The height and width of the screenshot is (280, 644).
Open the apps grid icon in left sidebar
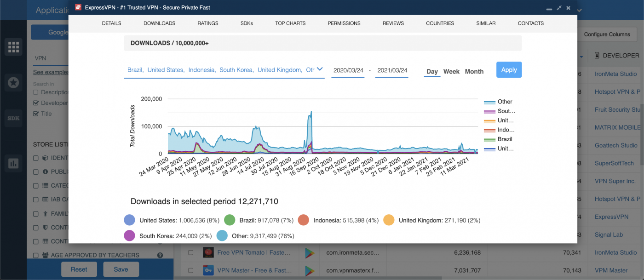pyautogui.click(x=13, y=47)
